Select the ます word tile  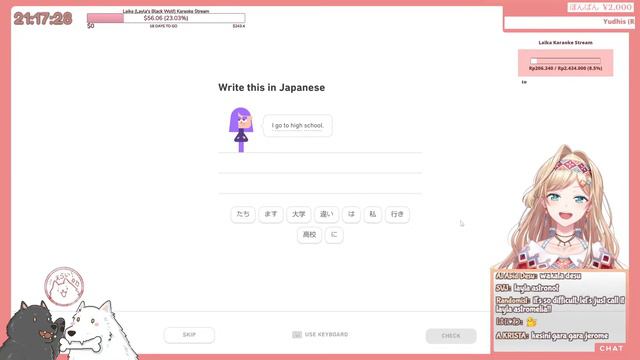pyautogui.click(x=271, y=214)
